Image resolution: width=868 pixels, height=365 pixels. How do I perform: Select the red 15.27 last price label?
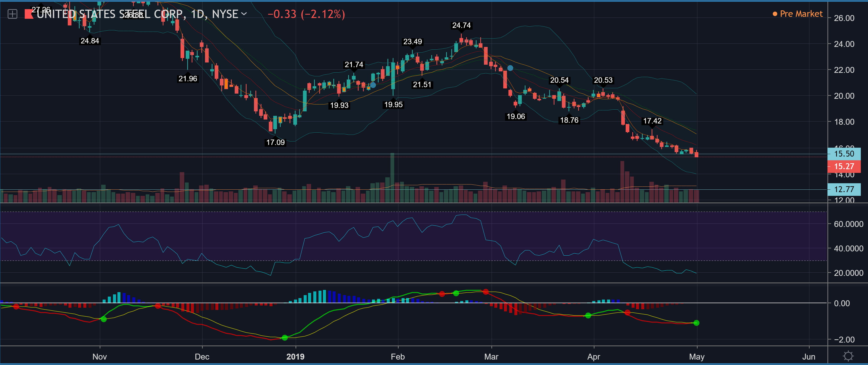844,166
